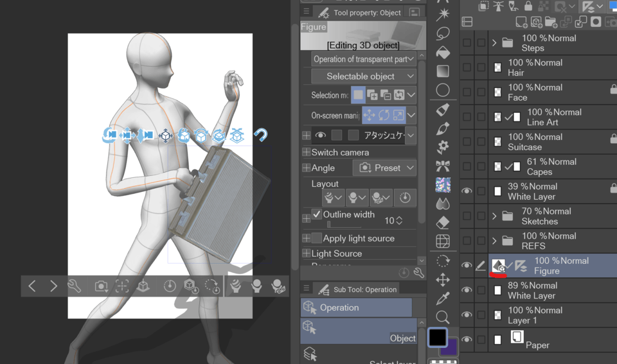Select the Object sub tool
This screenshot has height=364, width=617.
click(359, 331)
